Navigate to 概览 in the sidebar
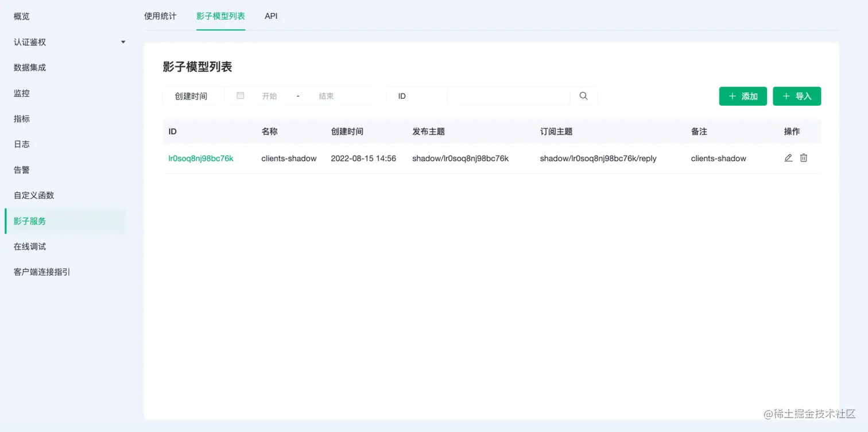868x432 pixels. click(x=21, y=16)
